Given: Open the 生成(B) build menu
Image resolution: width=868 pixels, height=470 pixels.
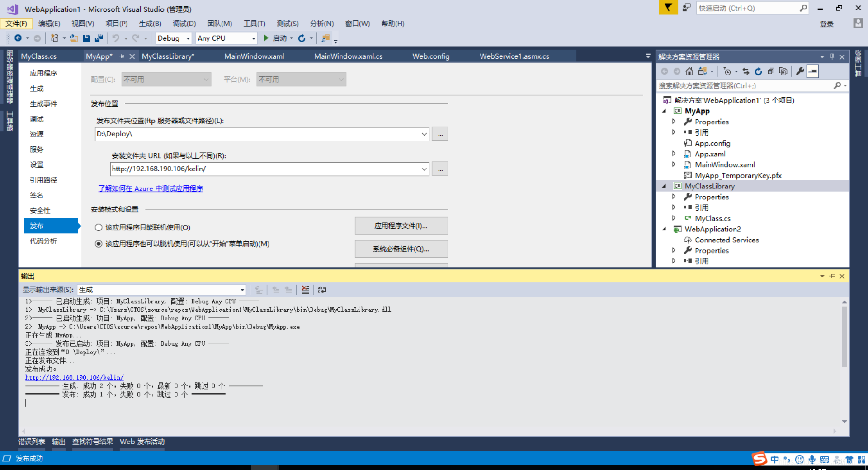Looking at the screenshot, I should coord(150,23).
